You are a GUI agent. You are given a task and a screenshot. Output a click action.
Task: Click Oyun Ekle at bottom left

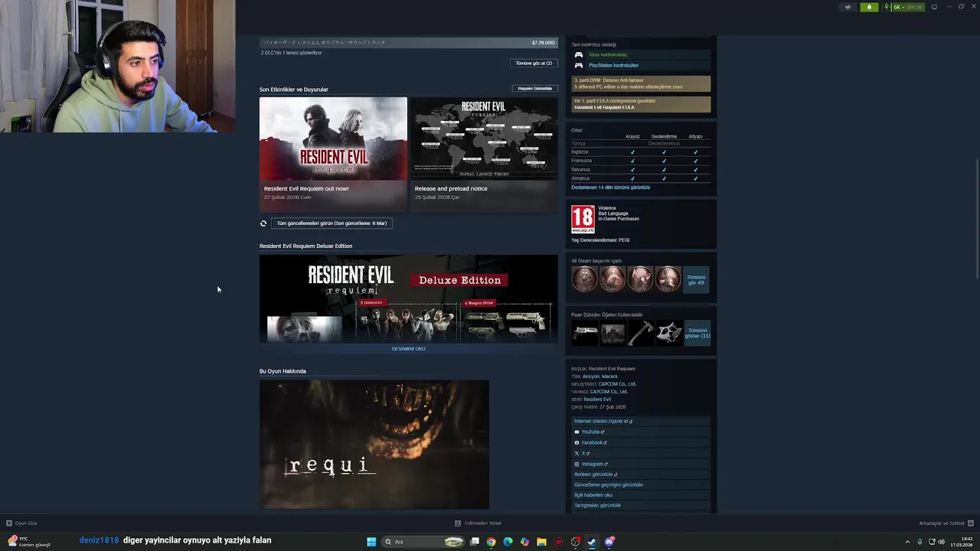(x=21, y=523)
